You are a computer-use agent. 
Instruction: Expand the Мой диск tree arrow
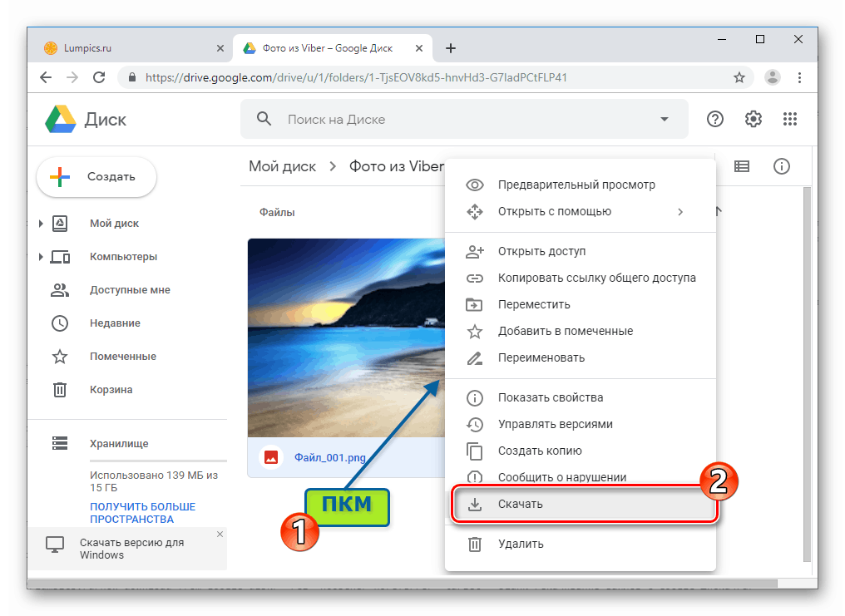pyautogui.click(x=41, y=224)
